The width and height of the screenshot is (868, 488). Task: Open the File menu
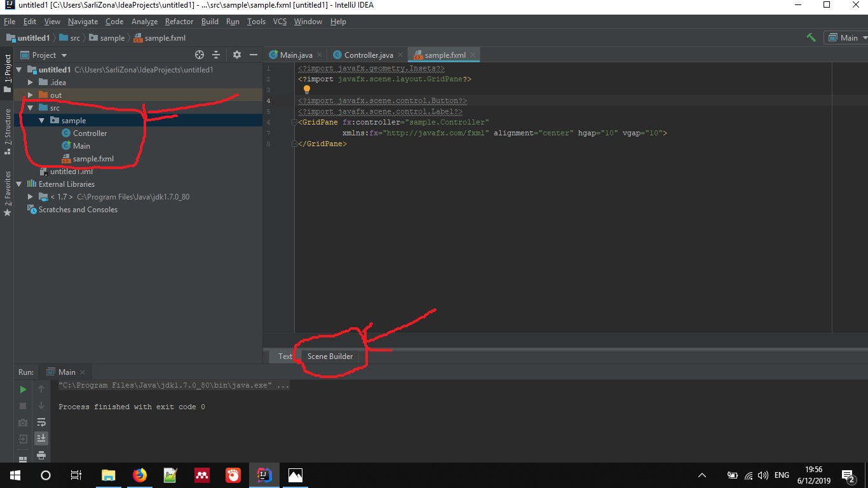tap(9, 22)
